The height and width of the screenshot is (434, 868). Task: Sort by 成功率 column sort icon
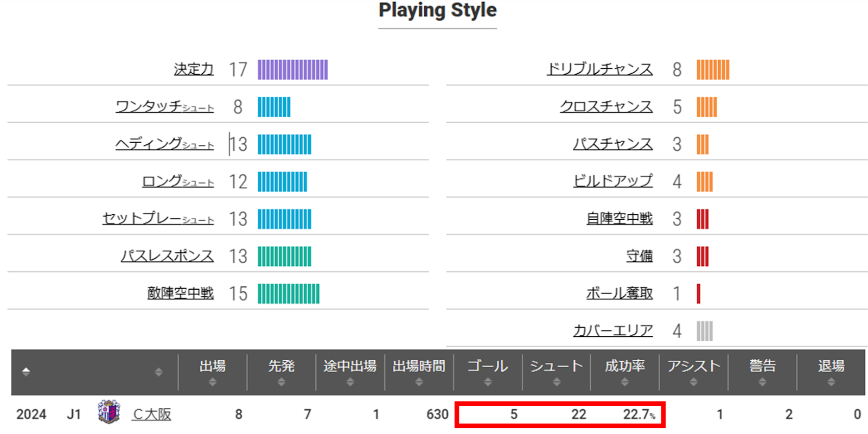pos(625,382)
